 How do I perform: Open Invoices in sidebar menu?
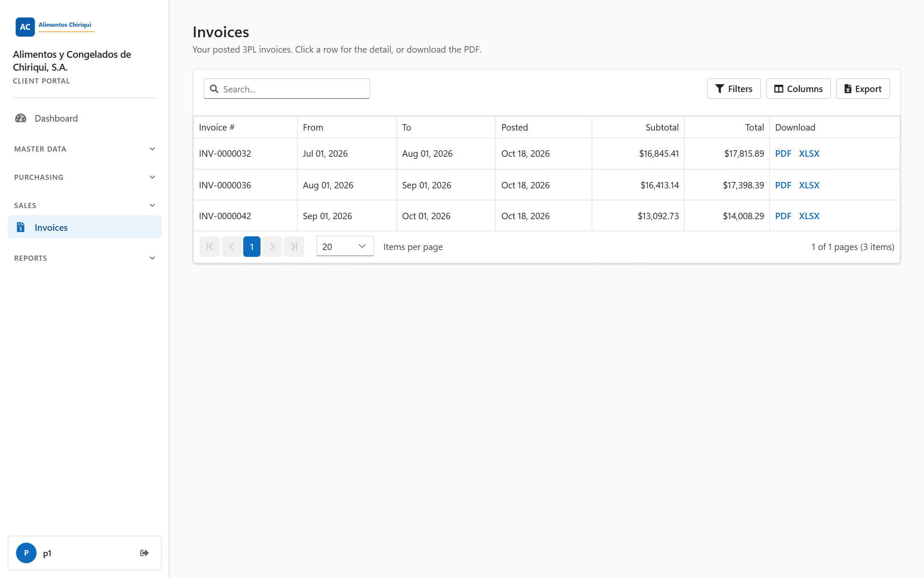(x=85, y=227)
